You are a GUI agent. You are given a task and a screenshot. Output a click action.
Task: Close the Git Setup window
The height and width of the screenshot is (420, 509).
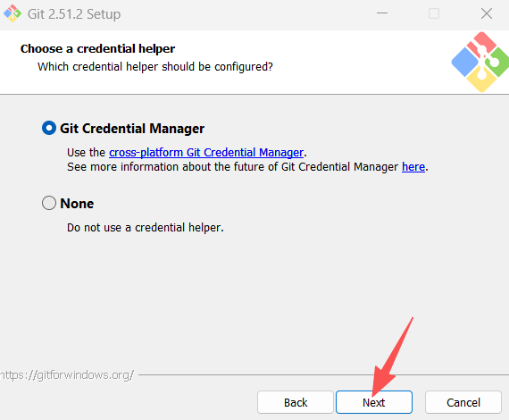(x=487, y=13)
